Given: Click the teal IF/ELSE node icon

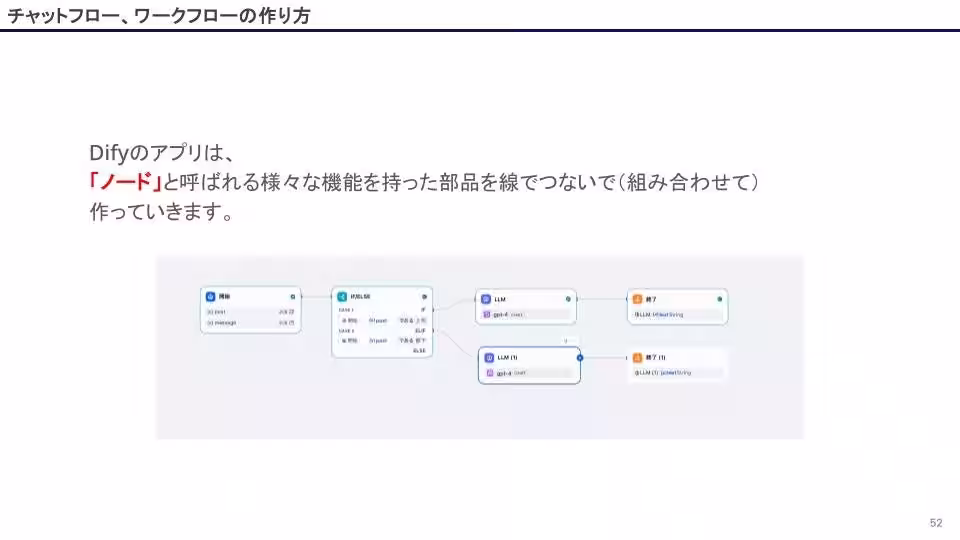Looking at the screenshot, I should 342,296.
